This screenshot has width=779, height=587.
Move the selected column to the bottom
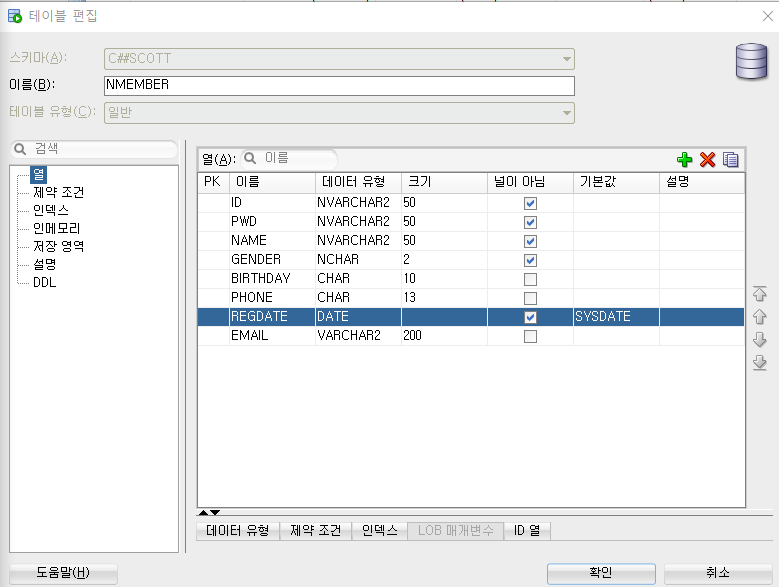coord(759,363)
